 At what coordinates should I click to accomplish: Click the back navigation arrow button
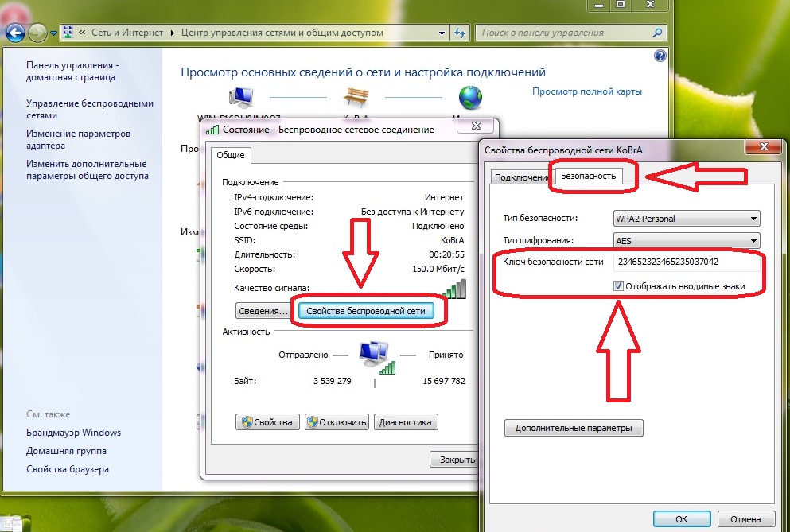click(15, 33)
